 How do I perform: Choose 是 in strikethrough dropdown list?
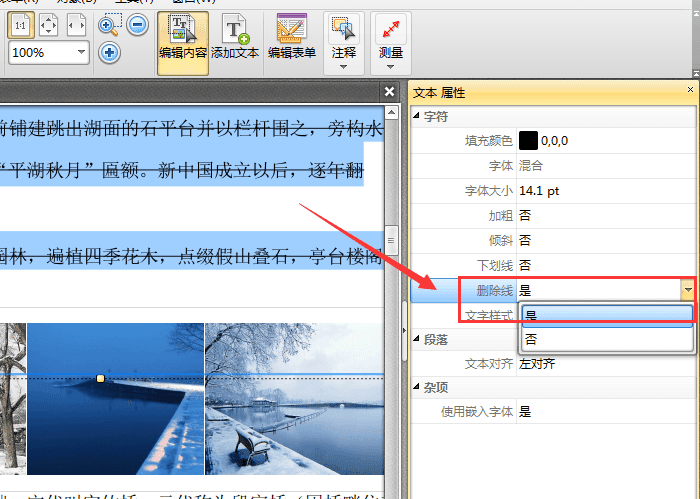[608, 316]
